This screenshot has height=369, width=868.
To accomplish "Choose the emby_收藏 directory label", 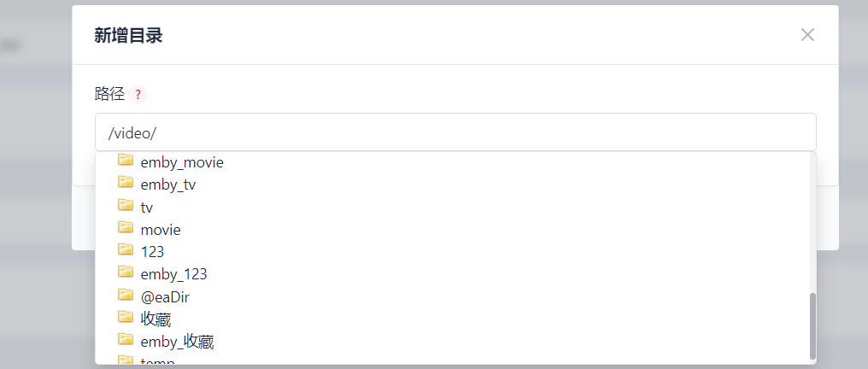I will click(177, 343).
